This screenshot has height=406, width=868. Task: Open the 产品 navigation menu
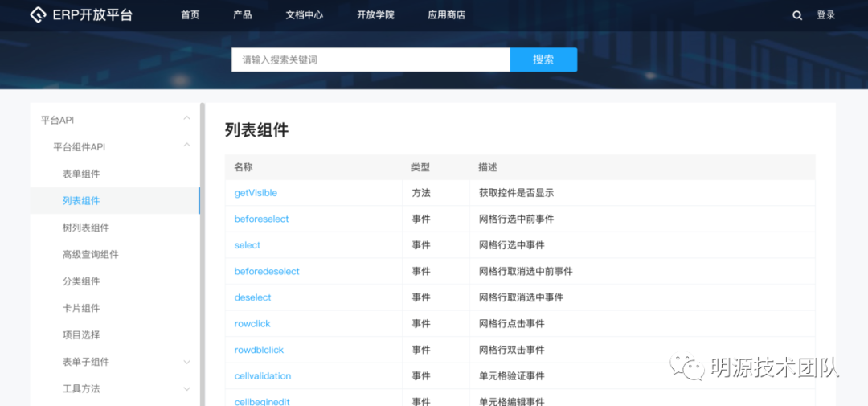[243, 15]
